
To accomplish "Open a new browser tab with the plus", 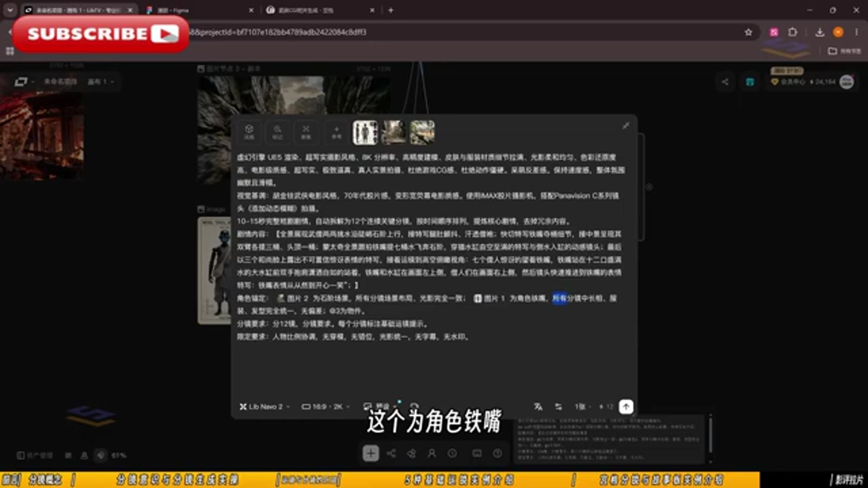I will (x=391, y=10).
